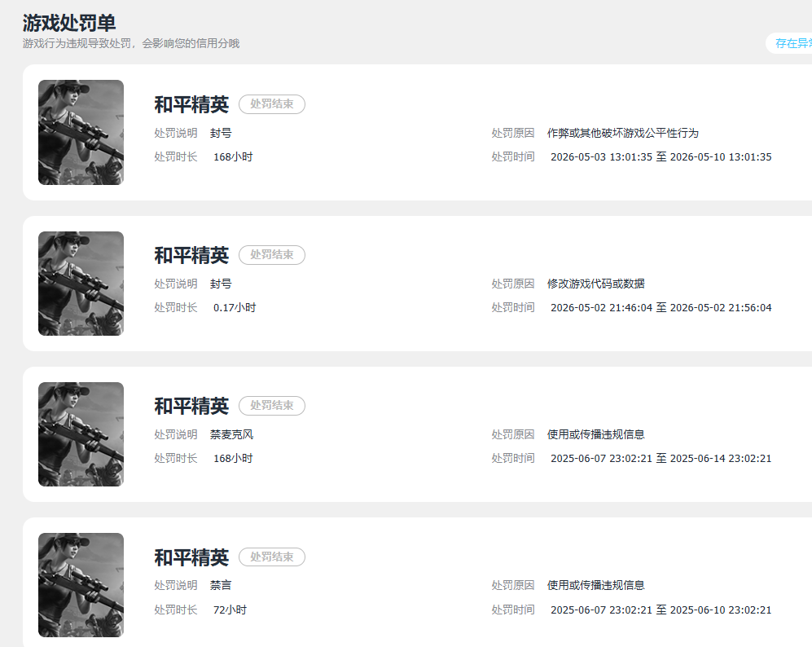The height and width of the screenshot is (647, 812).
Task: Click the time range ending 2025-06-10 23:02:21
Action: point(661,610)
